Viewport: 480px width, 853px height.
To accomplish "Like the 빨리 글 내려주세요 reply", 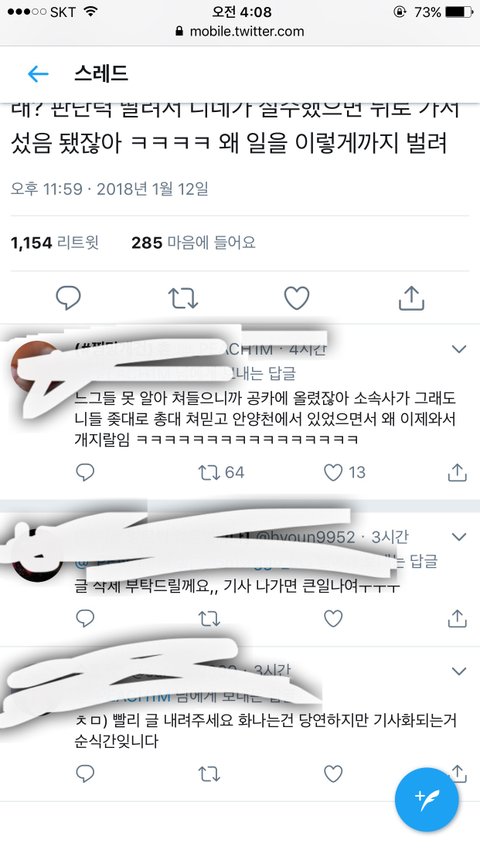I will 333,774.
